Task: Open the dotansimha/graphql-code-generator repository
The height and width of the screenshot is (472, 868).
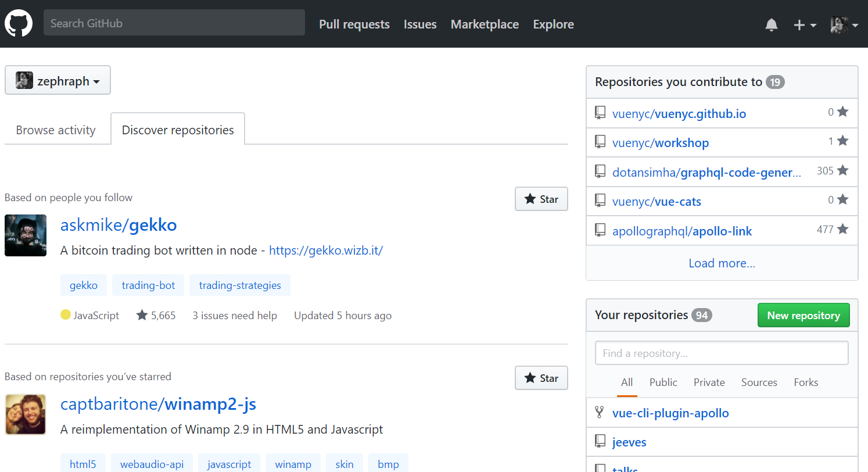Action: coord(706,172)
